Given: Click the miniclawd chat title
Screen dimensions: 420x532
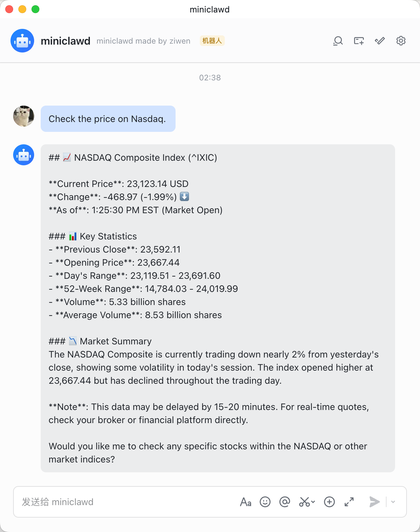Looking at the screenshot, I should 66,41.
